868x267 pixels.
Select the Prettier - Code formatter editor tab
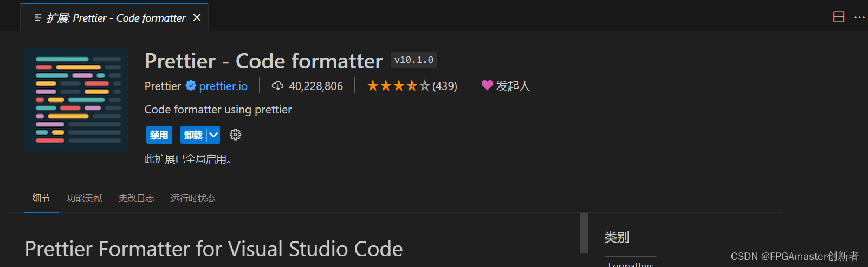coord(114,18)
